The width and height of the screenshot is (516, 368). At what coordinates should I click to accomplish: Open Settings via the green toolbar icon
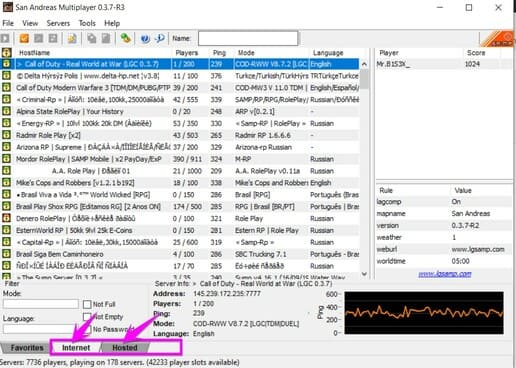pos(125,39)
